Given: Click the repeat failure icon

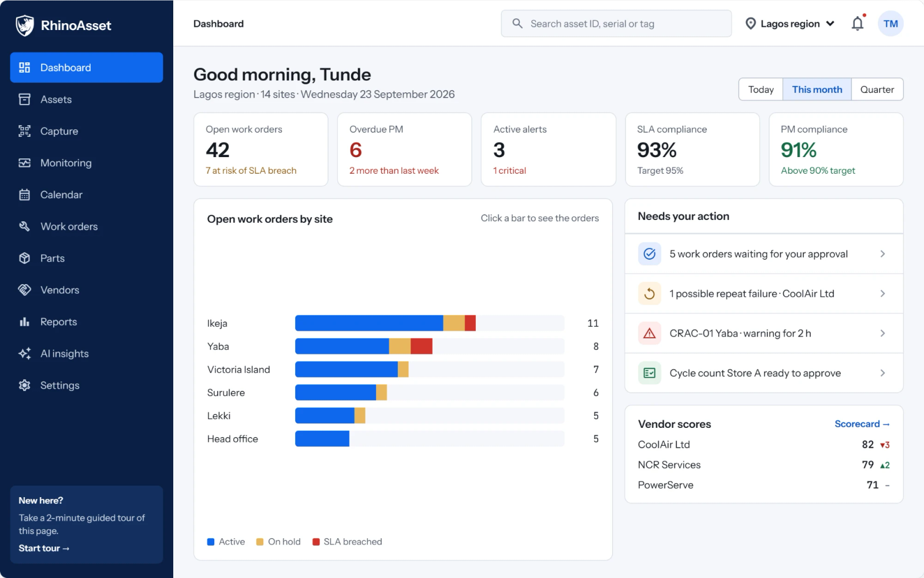Looking at the screenshot, I should pyautogui.click(x=650, y=294).
